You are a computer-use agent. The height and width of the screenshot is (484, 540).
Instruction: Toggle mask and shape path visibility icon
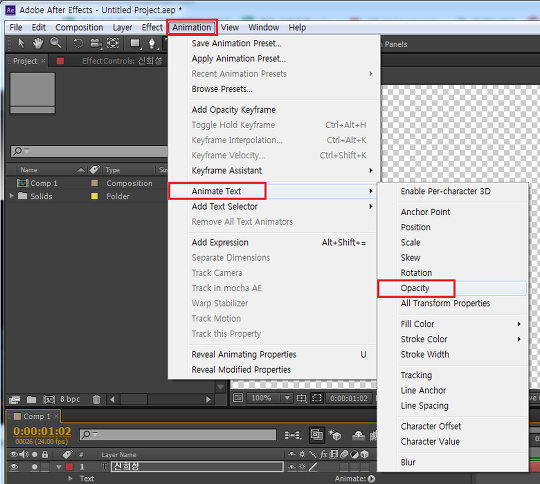[316, 398]
